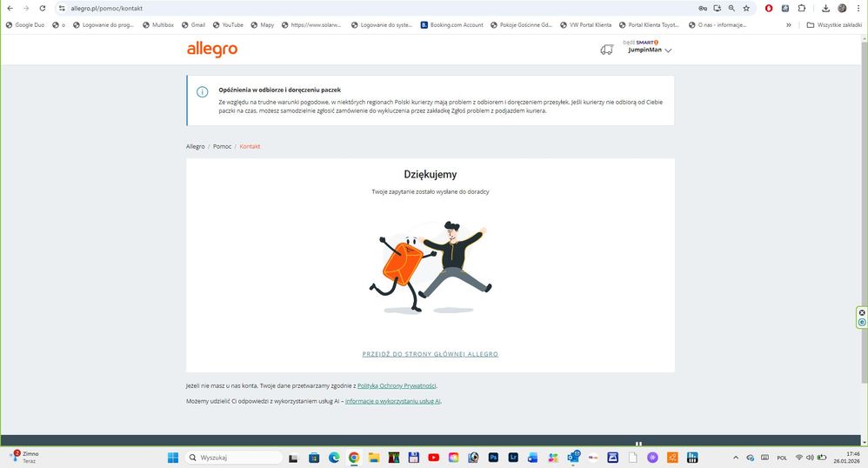Screen dimensions: 868x468
Task: Reload the page with the refresh icon
Action: (43, 9)
